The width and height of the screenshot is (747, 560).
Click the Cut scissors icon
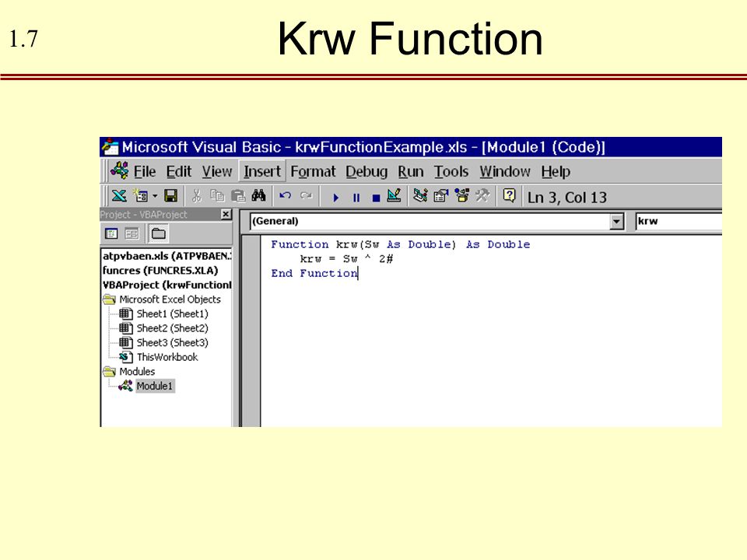pos(197,196)
